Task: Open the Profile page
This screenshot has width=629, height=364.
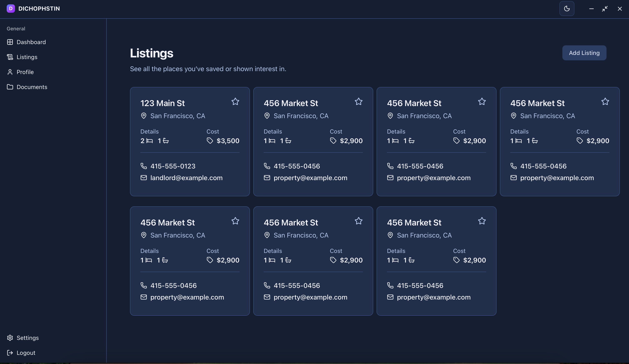Action: 25,72
